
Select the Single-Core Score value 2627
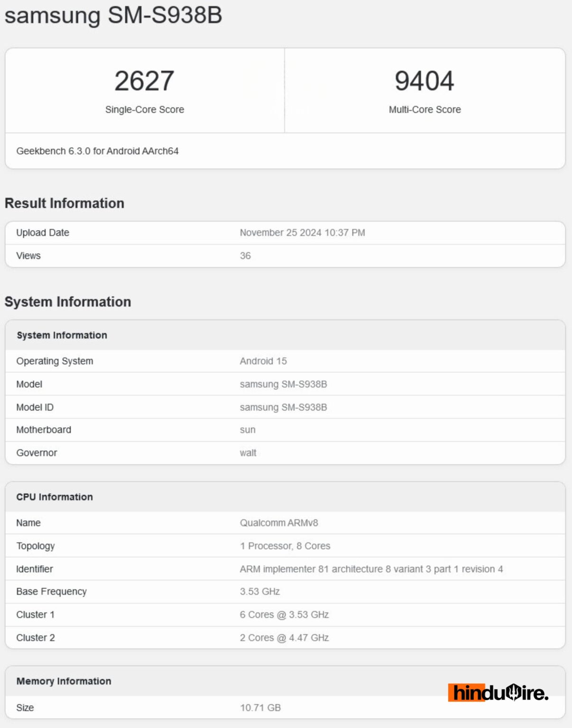[144, 81]
